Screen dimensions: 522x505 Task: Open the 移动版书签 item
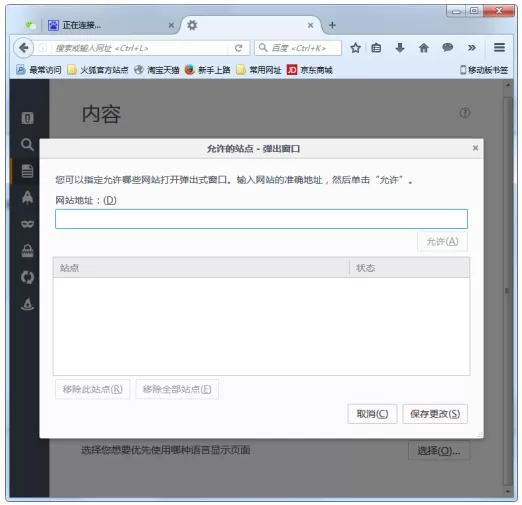484,70
